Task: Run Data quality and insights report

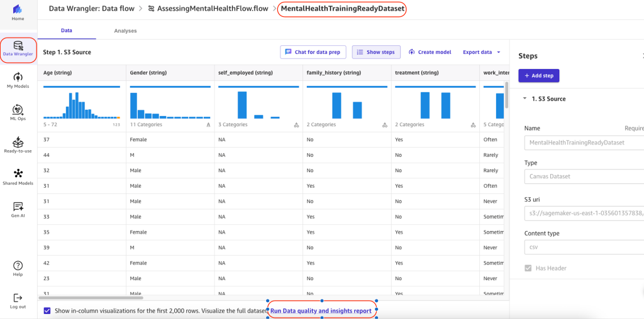Action: [321, 311]
